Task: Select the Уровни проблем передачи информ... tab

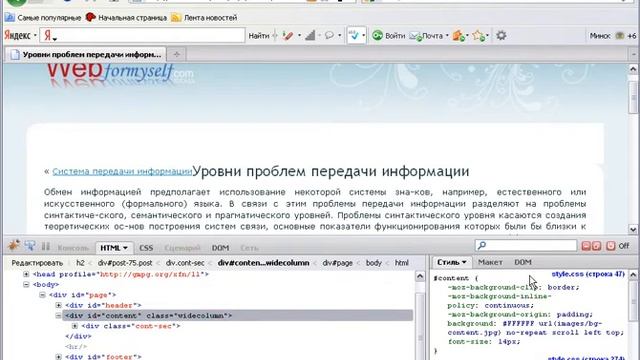Action: tap(86, 54)
